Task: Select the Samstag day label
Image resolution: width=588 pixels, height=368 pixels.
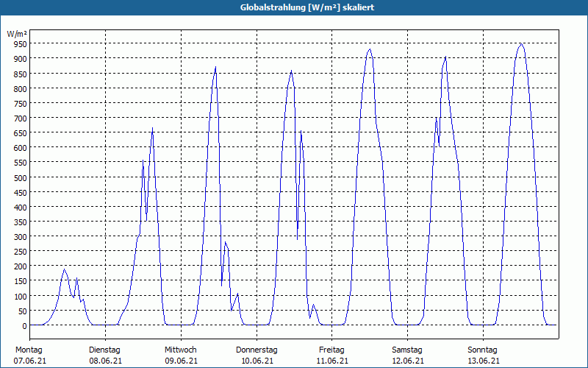Action: (407, 350)
